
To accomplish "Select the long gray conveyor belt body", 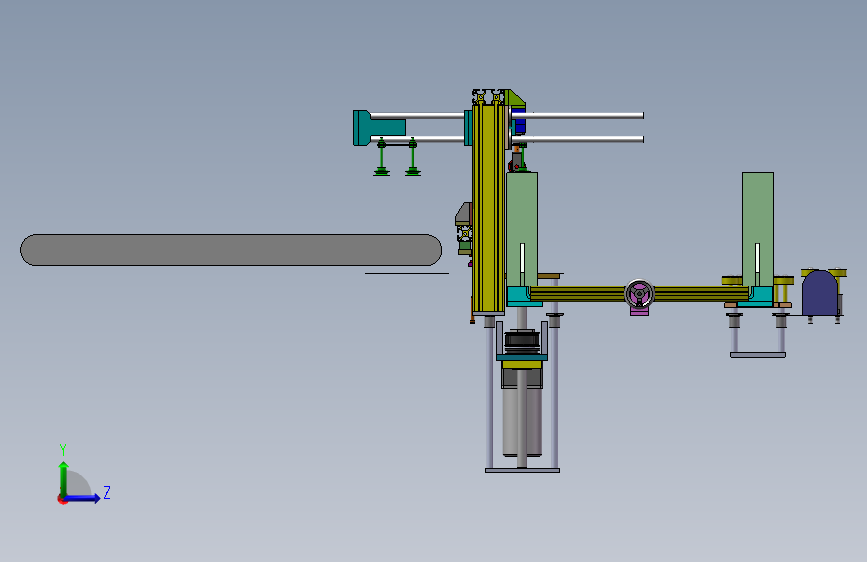I will pos(231,250).
